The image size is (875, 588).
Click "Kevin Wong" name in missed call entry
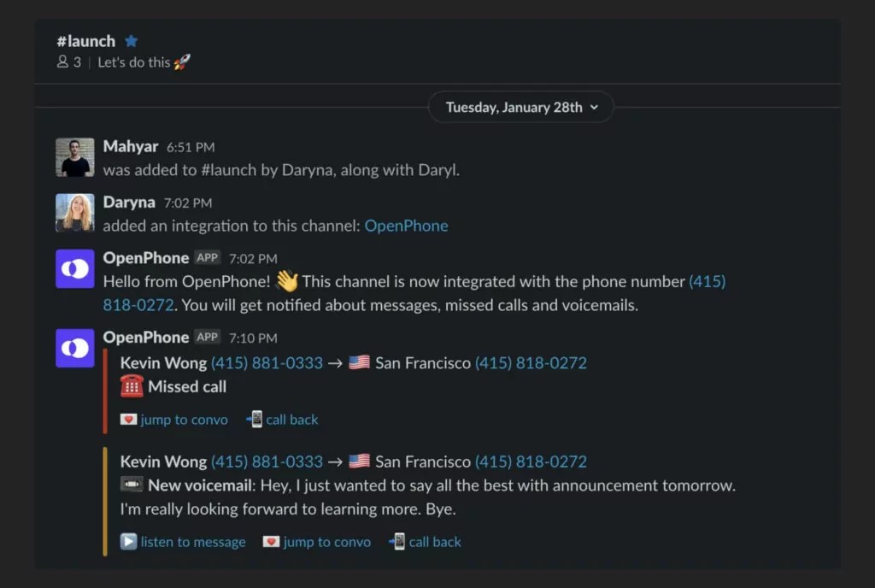[163, 362]
